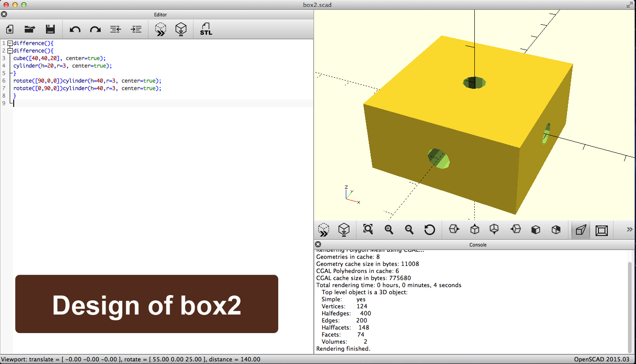
Task: Enable Orthogonal projection
Action: 602,230
